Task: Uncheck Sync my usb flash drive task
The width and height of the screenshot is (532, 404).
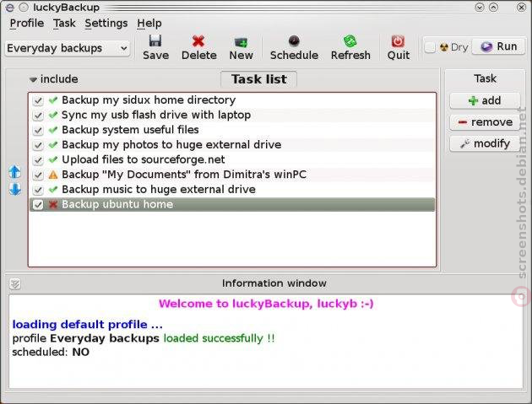Action: tap(38, 116)
